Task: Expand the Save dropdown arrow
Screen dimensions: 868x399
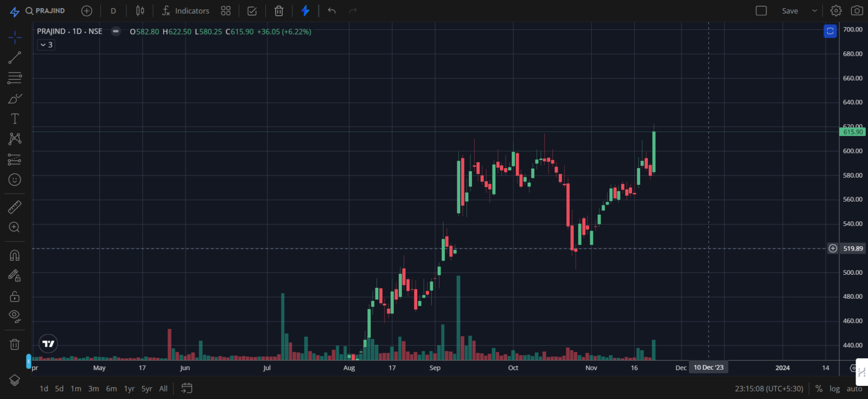Action: [814, 11]
